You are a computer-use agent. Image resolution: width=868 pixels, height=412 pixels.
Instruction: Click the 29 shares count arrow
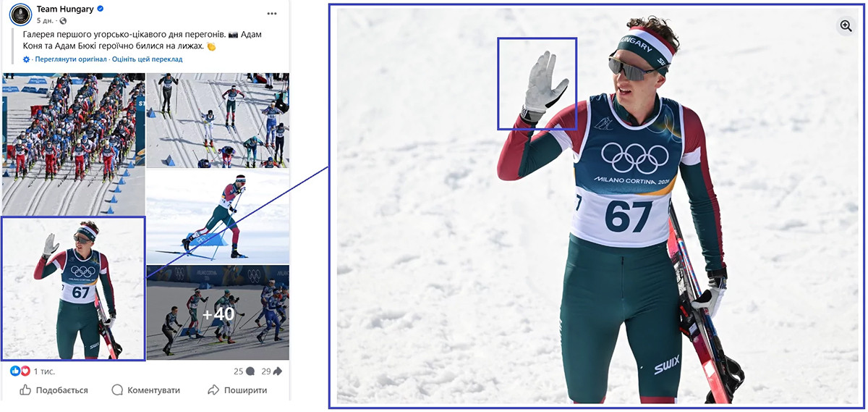click(x=272, y=371)
